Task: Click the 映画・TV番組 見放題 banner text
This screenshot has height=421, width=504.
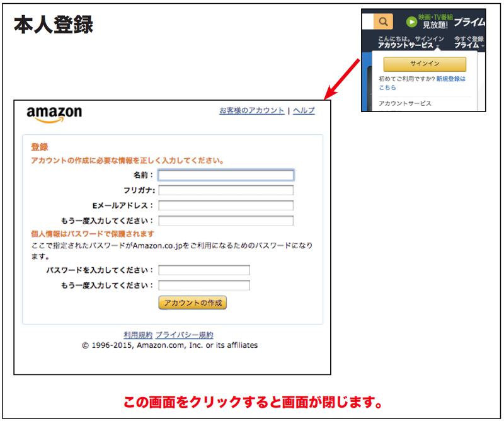Action: pyautogui.click(x=435, y=21)
